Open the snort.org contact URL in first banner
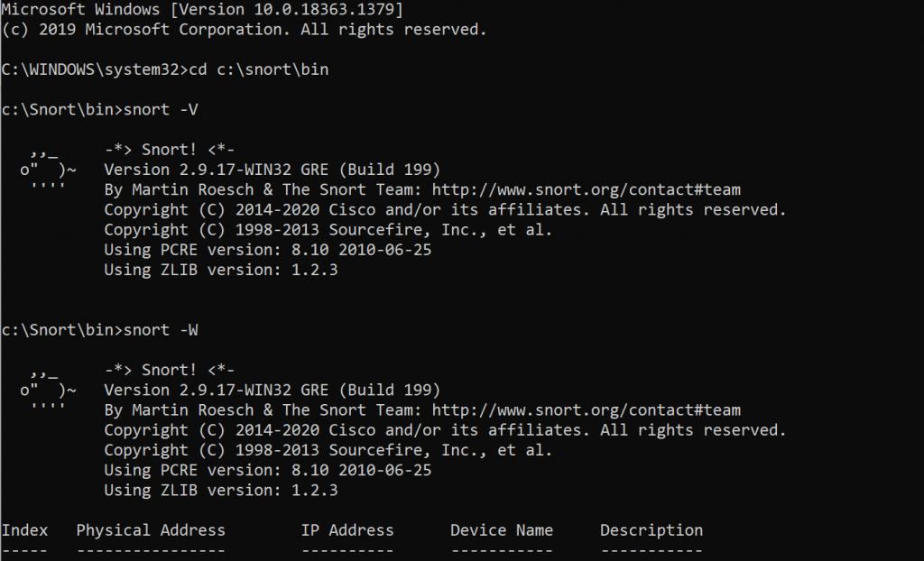924x561 pixels. coord(587,189)
